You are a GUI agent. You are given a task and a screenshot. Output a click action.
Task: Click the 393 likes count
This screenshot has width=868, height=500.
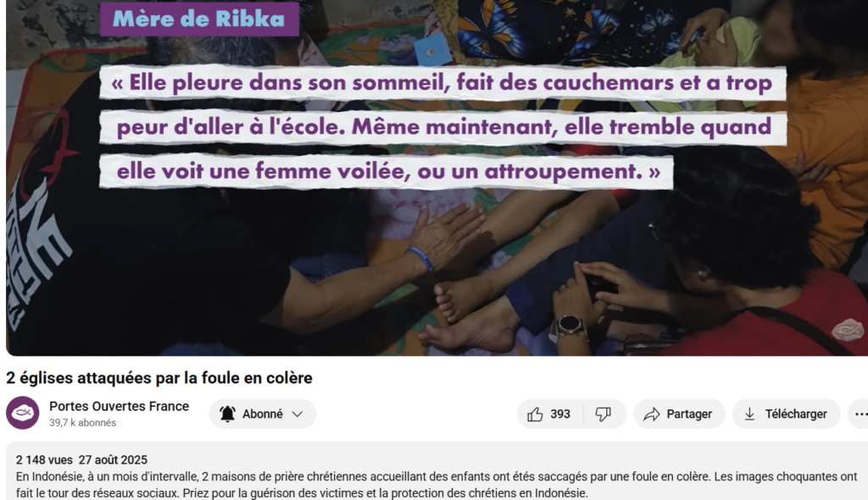tap(560, 414)
